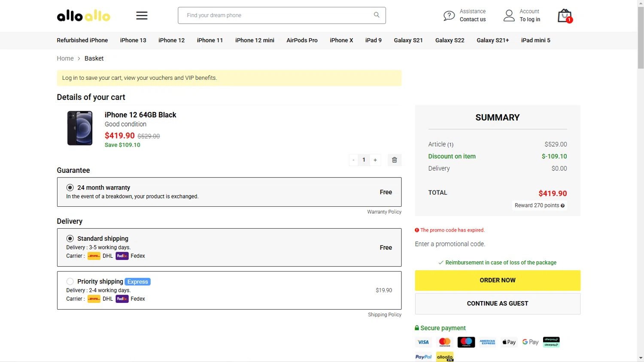Click the iPhone 12 product thumbnail

coord(80,128)
